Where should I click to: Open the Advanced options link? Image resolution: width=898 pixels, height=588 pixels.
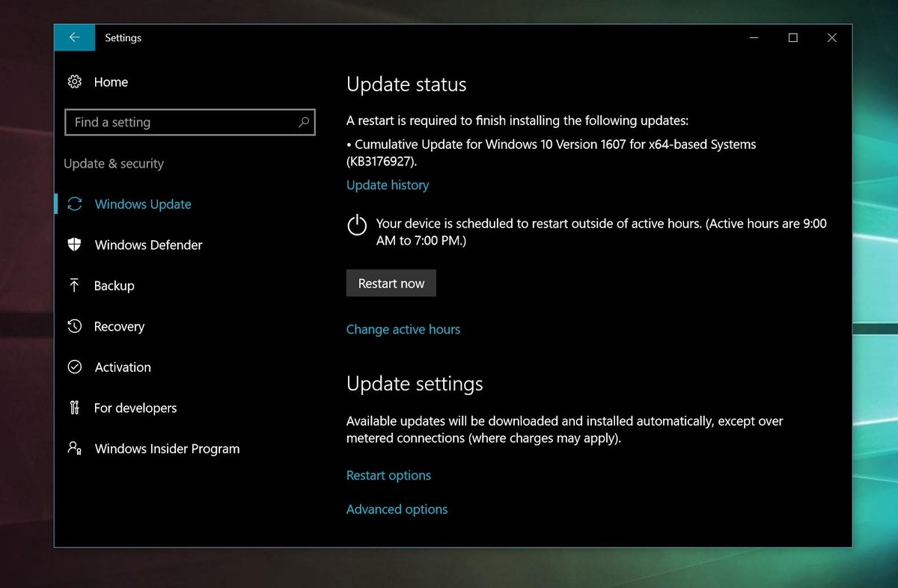pos(397,509)
